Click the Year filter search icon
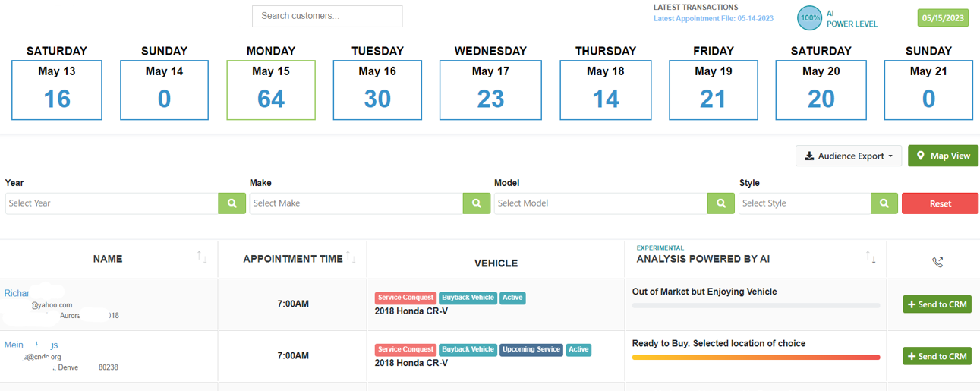The width and height of the screenshot is (980, 391). pyautogui.click(x=232, y=203)
